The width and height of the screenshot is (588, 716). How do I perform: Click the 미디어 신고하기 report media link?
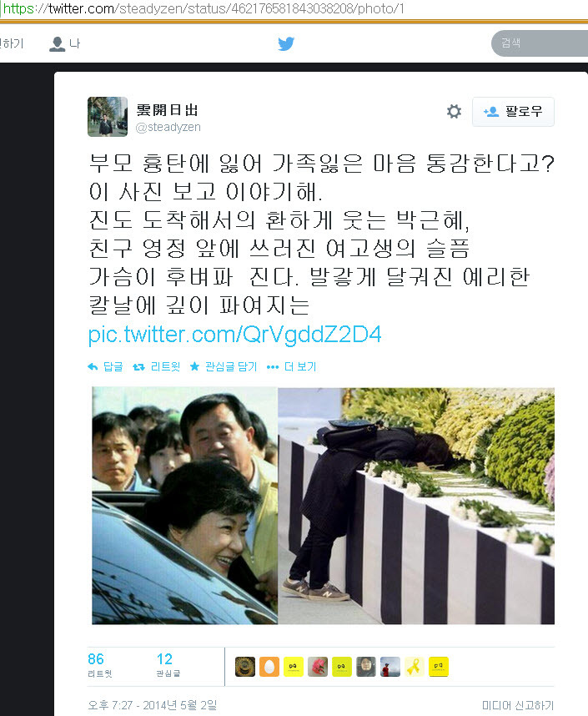[518, 706]
